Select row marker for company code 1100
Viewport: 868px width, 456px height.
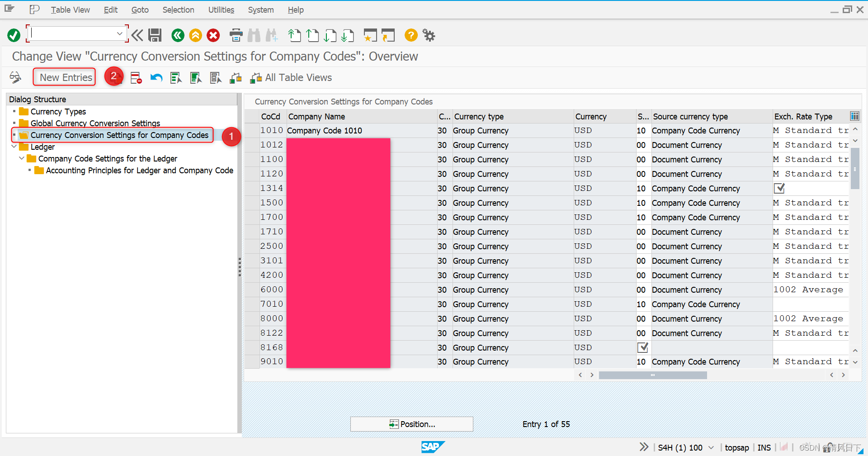tap(252, 159)
